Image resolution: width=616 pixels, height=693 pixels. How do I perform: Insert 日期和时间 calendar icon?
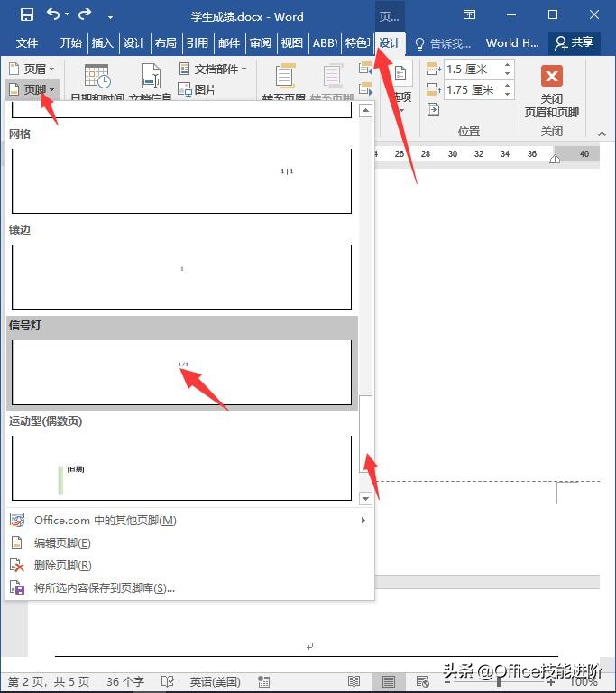[97, 76]
